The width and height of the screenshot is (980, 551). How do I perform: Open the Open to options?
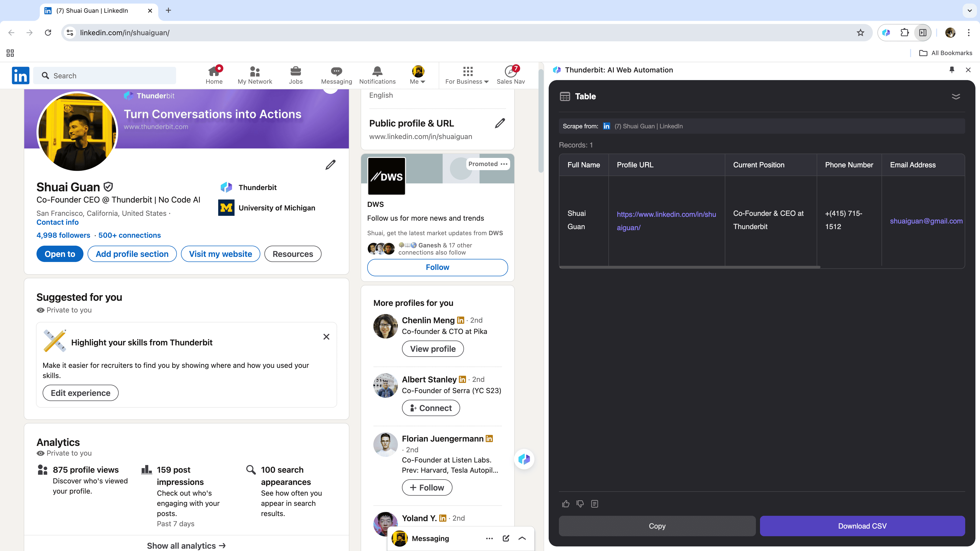(60, 254)
